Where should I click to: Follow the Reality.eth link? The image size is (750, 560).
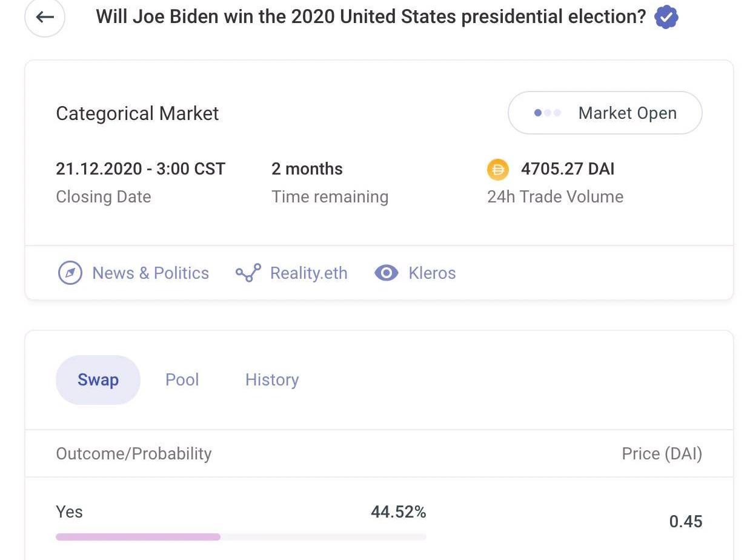(x=309, y=273)
